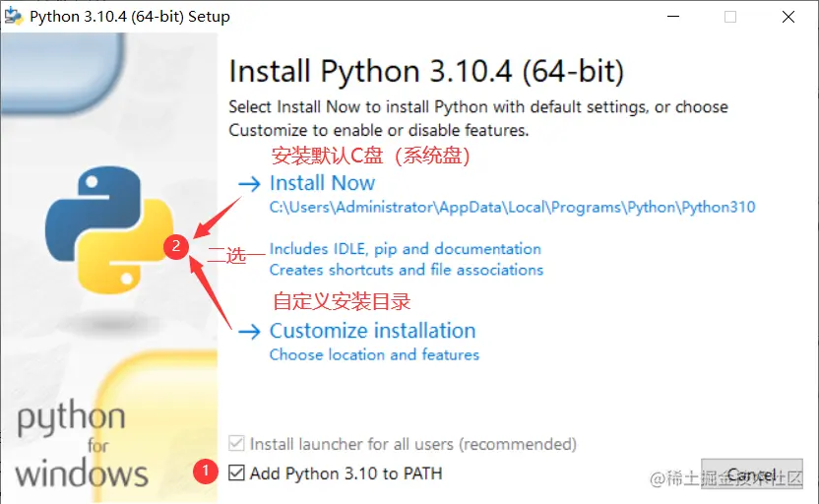
Task: Close the Python Setup window
Action: (x=788, y=17)
